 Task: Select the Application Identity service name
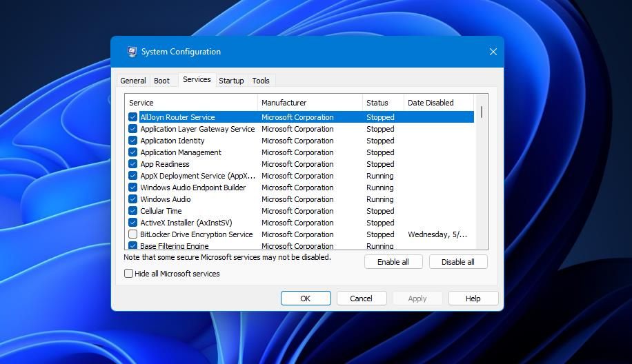coord(172,141)
